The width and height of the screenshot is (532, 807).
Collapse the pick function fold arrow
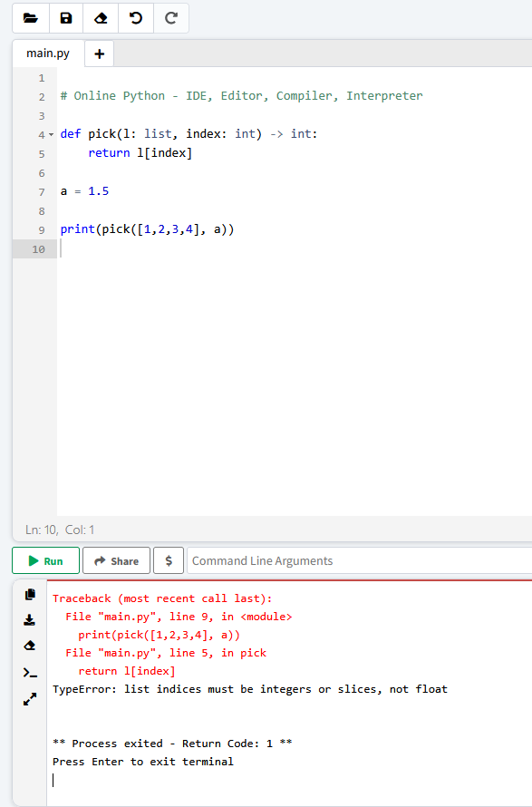point(51,135)
